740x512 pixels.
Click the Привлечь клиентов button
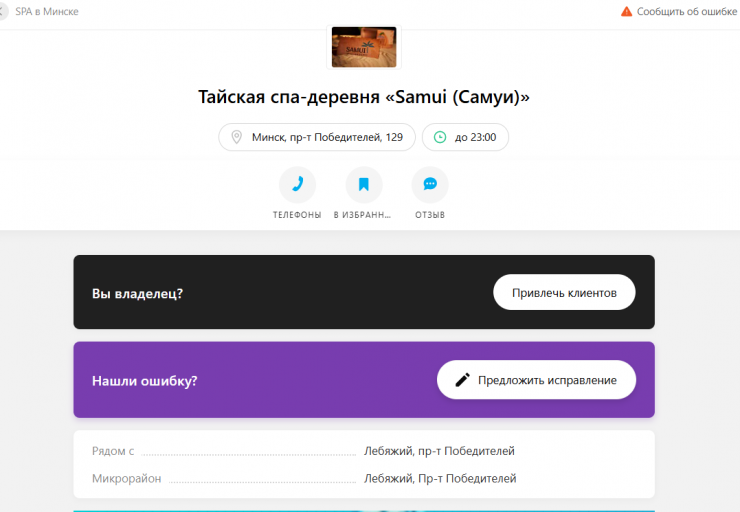point(564,293)
